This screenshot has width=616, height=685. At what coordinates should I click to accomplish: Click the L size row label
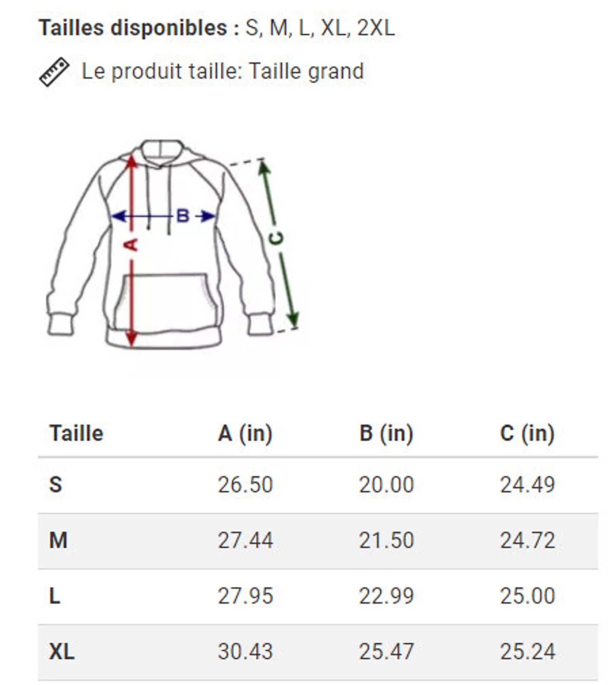pyautogui.click(x=55, y=596)
